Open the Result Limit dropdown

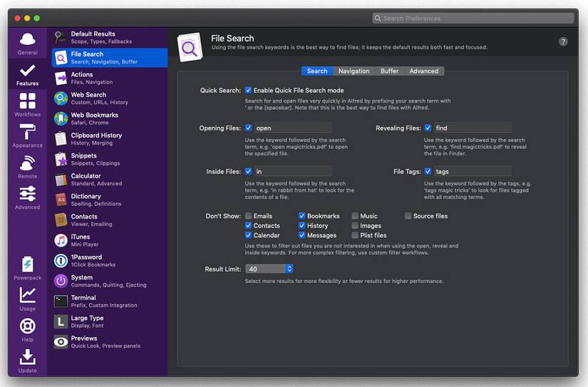pyautogui.click(x=269, y=269)
